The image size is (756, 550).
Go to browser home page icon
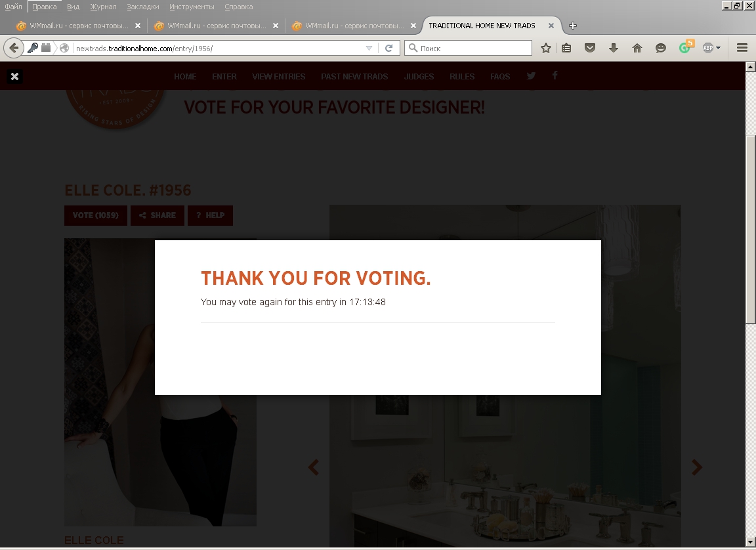[x=637, y=48]
